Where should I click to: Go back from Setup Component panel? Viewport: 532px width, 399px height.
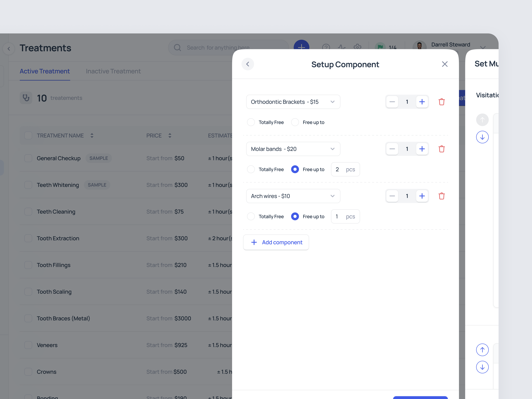[247, 64]
